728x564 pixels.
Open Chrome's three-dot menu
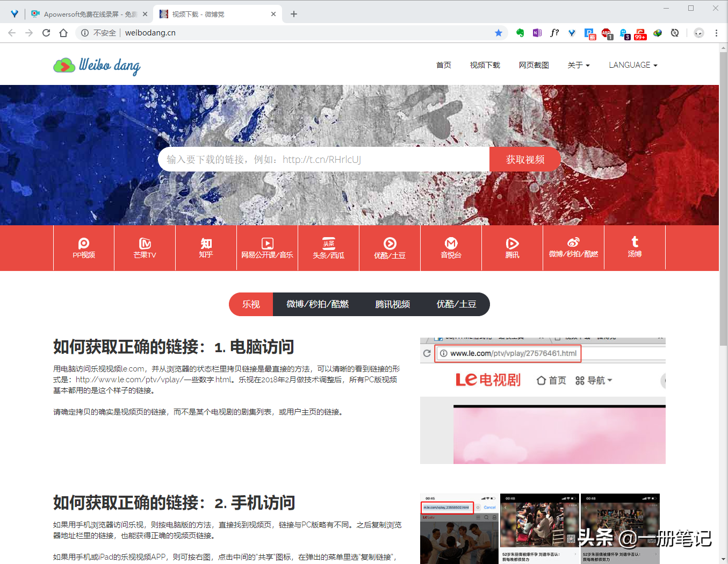tap(716, 33)
